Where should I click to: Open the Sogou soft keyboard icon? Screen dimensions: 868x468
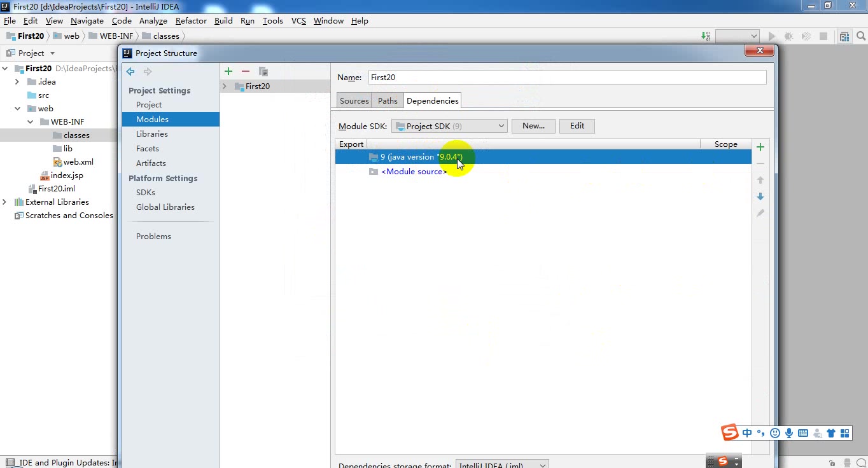tap(803, 433)
